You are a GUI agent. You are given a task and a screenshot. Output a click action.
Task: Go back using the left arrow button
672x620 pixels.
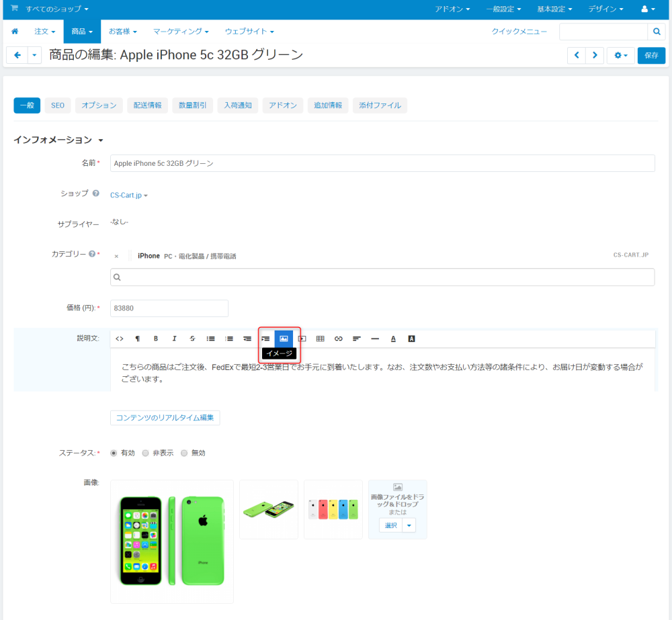point(17,55)
